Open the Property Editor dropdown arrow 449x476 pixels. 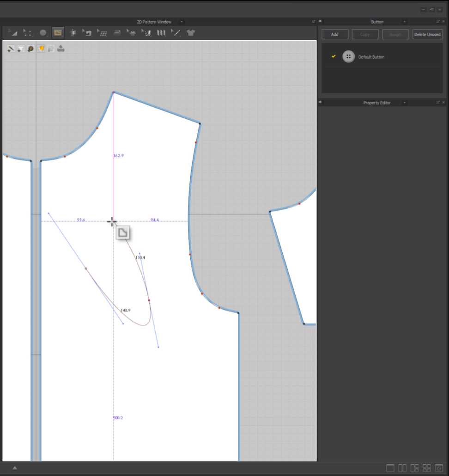[405, 102]
